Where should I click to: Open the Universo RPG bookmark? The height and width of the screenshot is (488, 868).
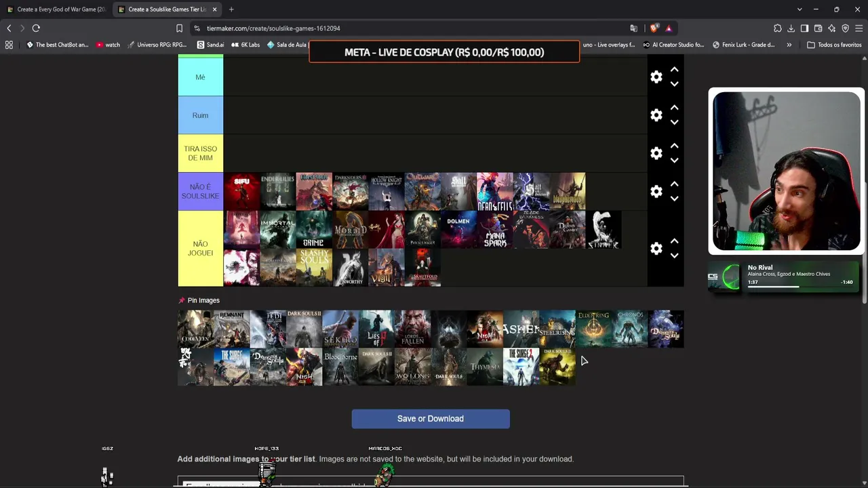point(157,45)
